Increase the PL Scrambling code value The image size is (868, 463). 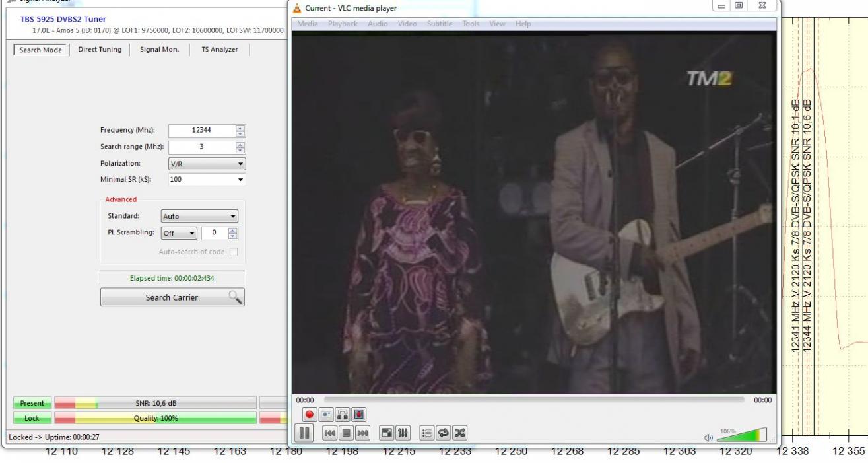pyautogui.click(x=233, y=230)
